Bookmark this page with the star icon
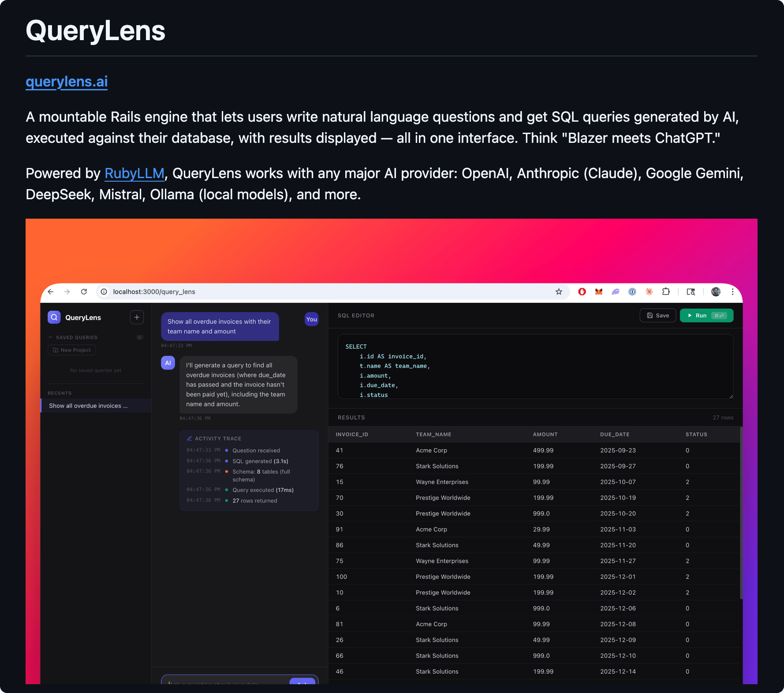Image resolution: width=784 pixels, height=693 pixels. [559, 292]
